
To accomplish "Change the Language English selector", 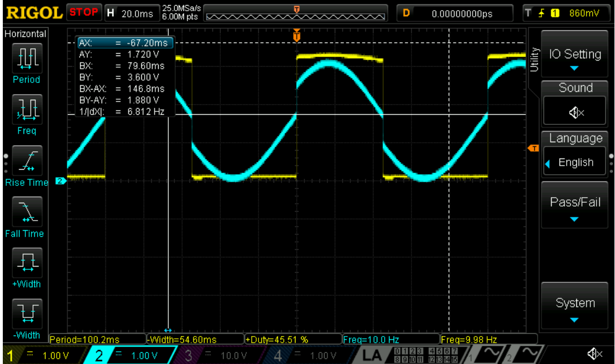I will point(575,162).
